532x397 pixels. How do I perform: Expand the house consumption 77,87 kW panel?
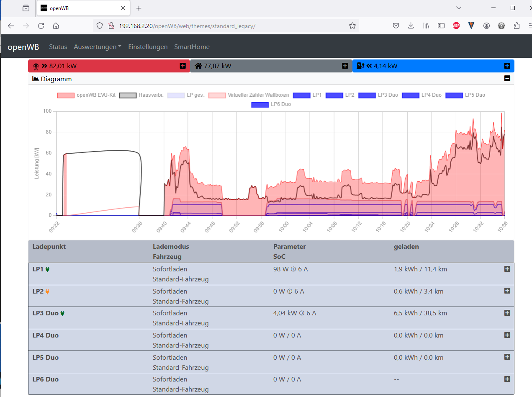coord(345,66)
